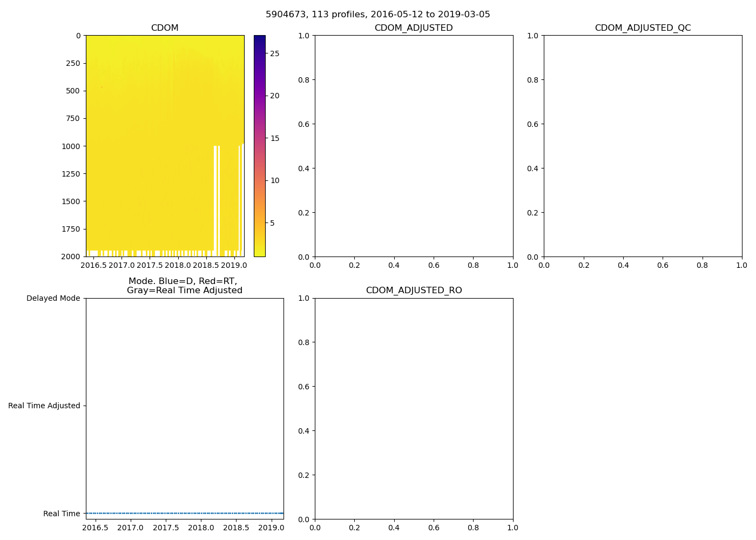Click the plain CDOM plot title
The image size is (756, 540).
point(165,28)
